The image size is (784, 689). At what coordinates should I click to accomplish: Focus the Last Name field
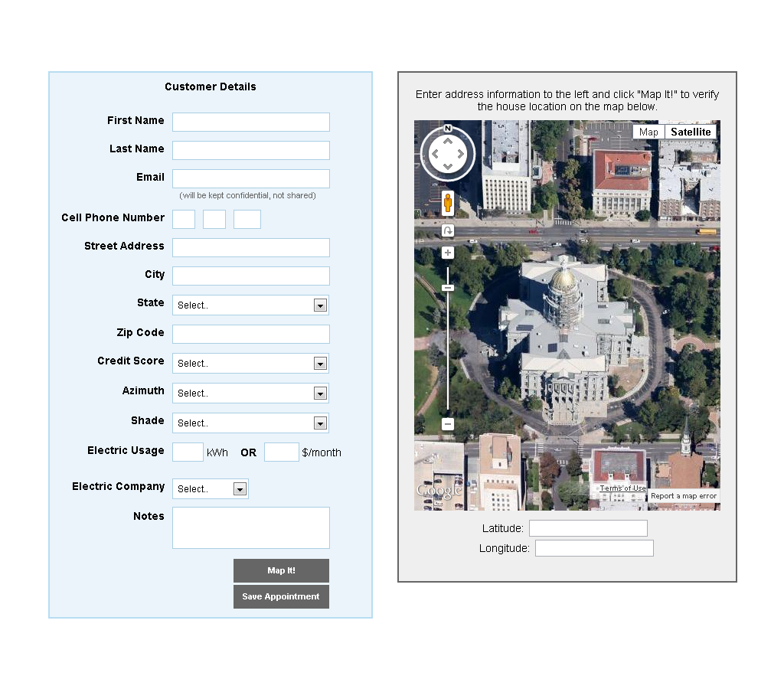point(251,151)
